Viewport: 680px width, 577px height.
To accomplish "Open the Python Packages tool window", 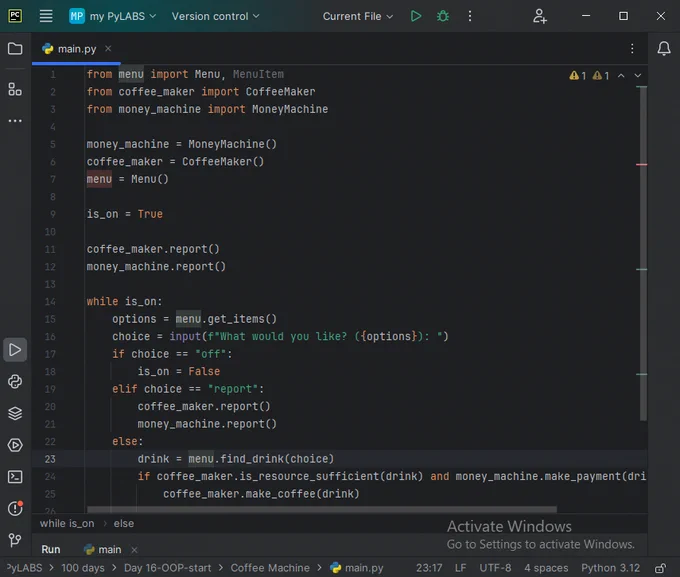I will 15,413.
